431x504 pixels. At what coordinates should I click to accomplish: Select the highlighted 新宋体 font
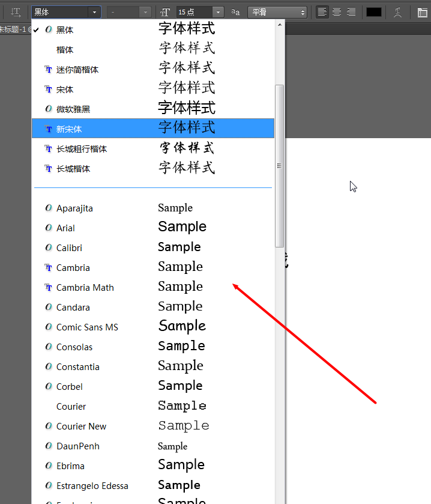(153, 128)
